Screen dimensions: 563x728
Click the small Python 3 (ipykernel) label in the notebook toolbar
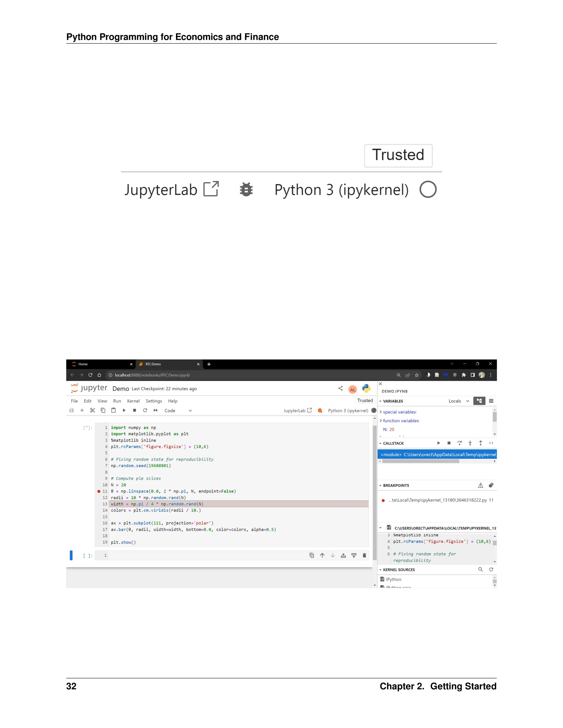(x=348, y=410)
